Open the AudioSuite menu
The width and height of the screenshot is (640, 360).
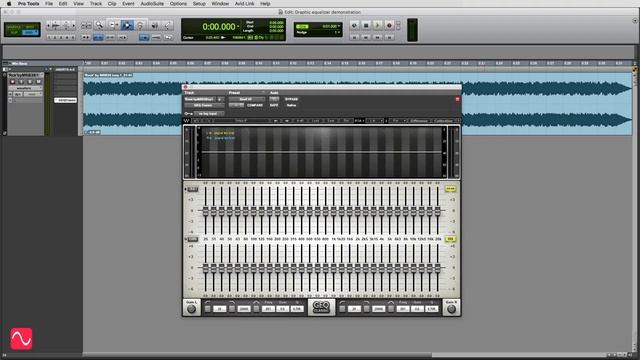click(152, 4)
